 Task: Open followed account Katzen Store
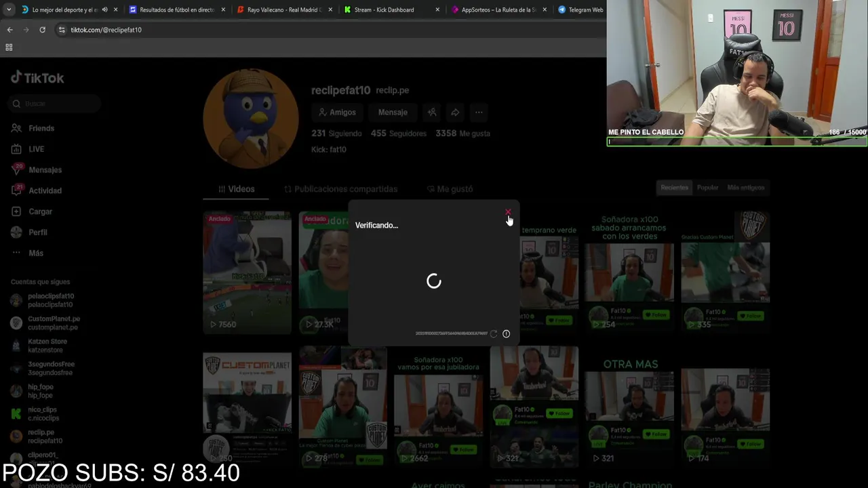39,346
